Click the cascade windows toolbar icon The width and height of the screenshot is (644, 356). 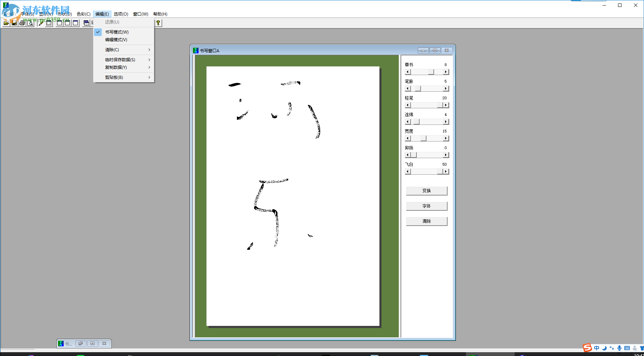pyautogui.click(x=86, y=23)
